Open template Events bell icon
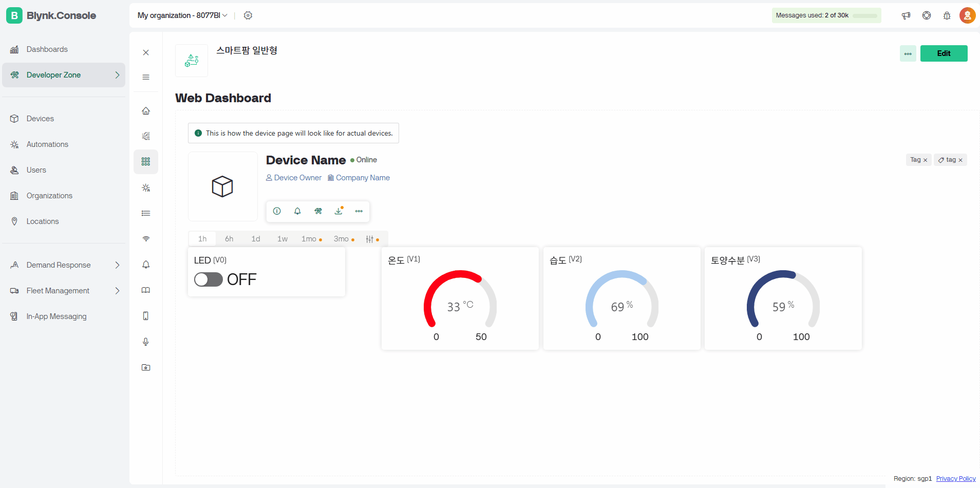 pyautogui.click(x=146, y=265)
